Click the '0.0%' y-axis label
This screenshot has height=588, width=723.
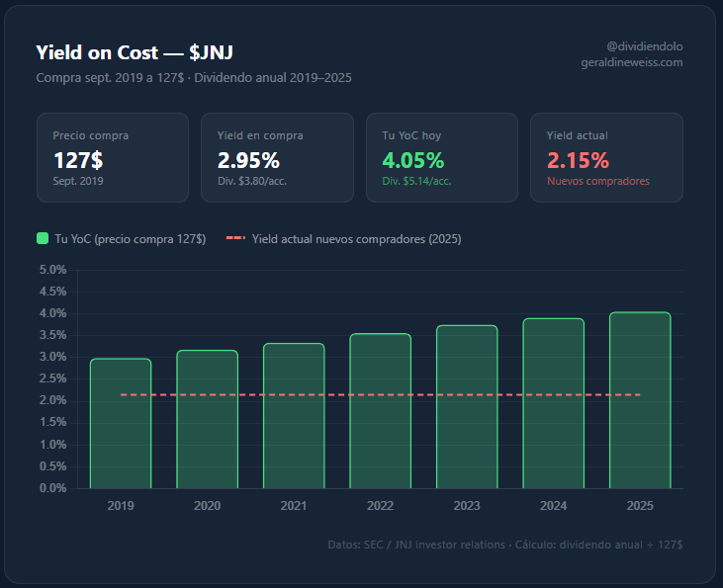pyautogui.click(x=53, y=488)
